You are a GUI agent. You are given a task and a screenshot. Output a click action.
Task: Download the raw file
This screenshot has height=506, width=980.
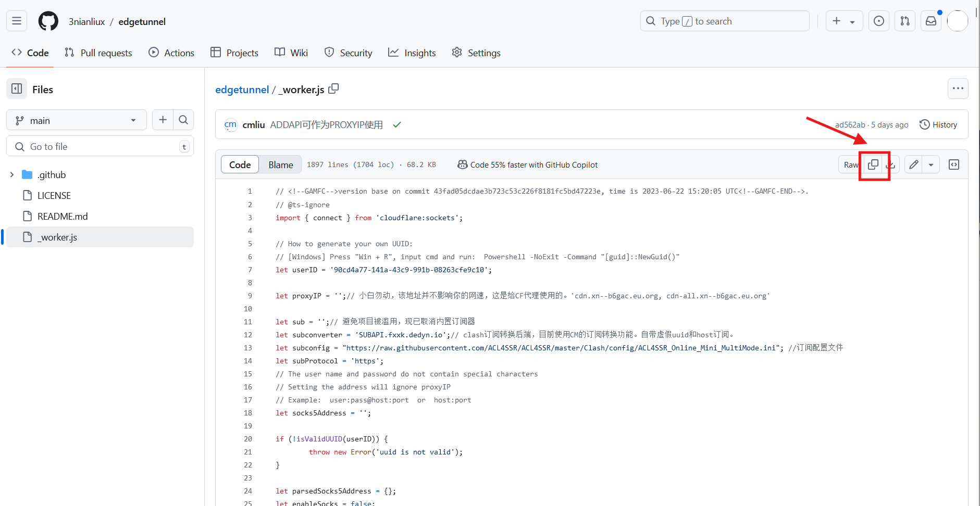click(891, 165)
